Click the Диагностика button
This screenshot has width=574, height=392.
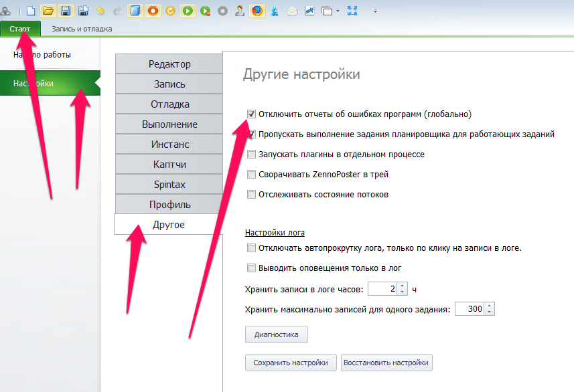click(x=276, y=334)
